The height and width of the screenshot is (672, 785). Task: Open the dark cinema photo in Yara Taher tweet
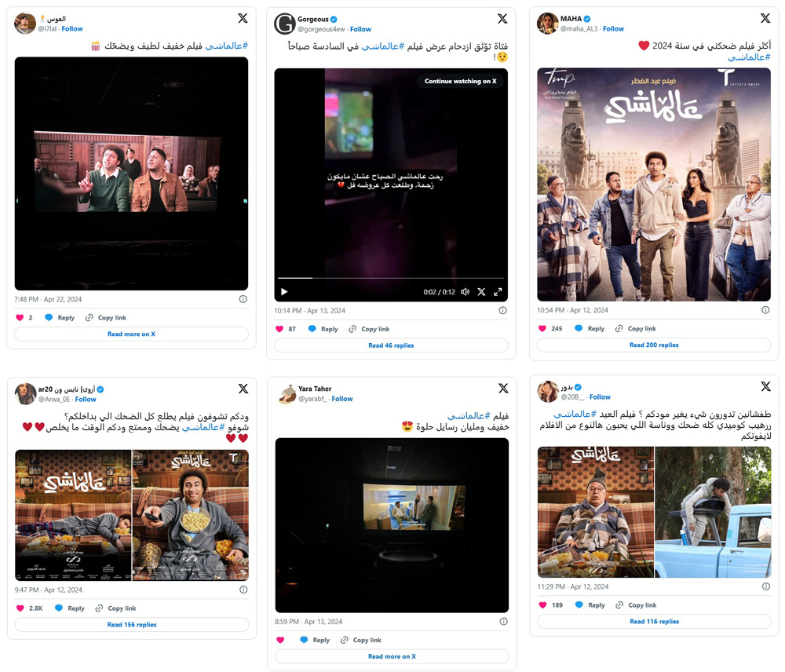coord(392,525)
